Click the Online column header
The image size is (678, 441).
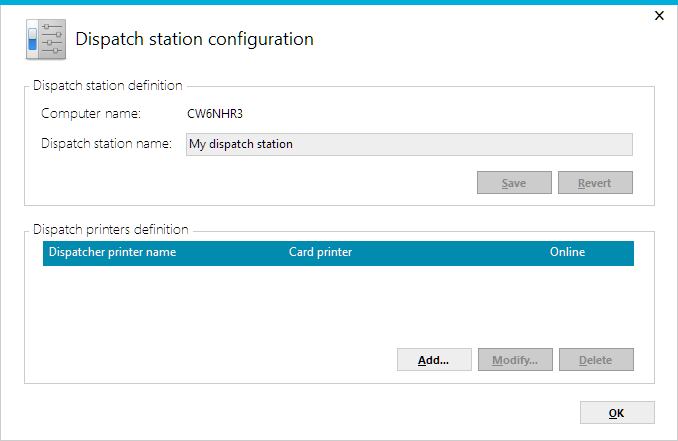pos(567,253)
